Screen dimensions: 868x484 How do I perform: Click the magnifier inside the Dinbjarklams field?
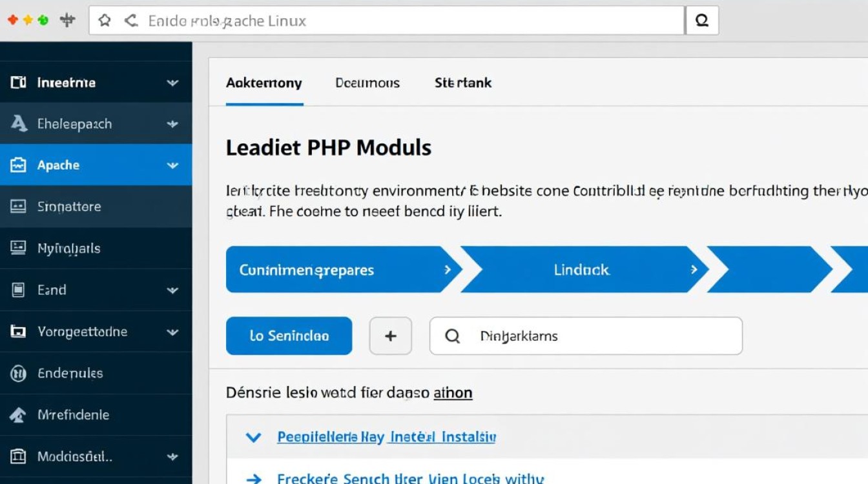click(452, 336)
